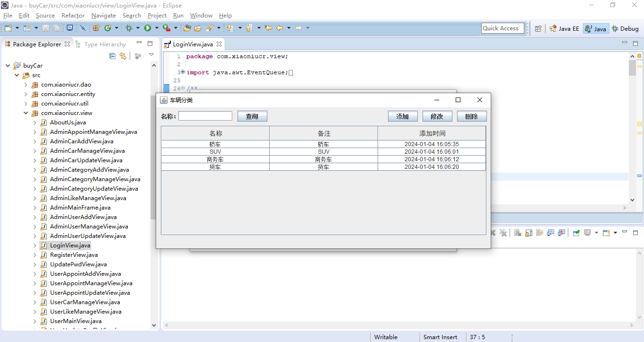
Task: Open the Open Console dropdown arrow
Action: pyautogui.click(x=615, y=233)
